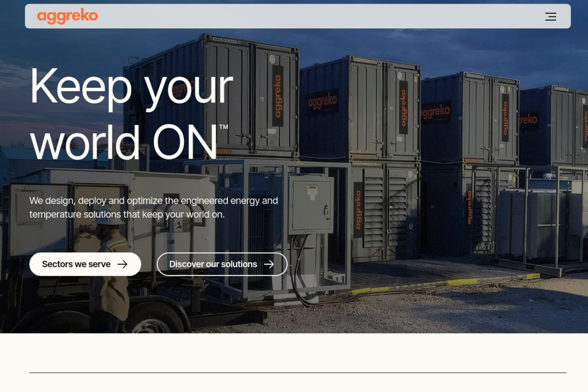Click the 'Keep your world ON' headline
The height and width of the screenshot is (392, 588).
(131, 114)
